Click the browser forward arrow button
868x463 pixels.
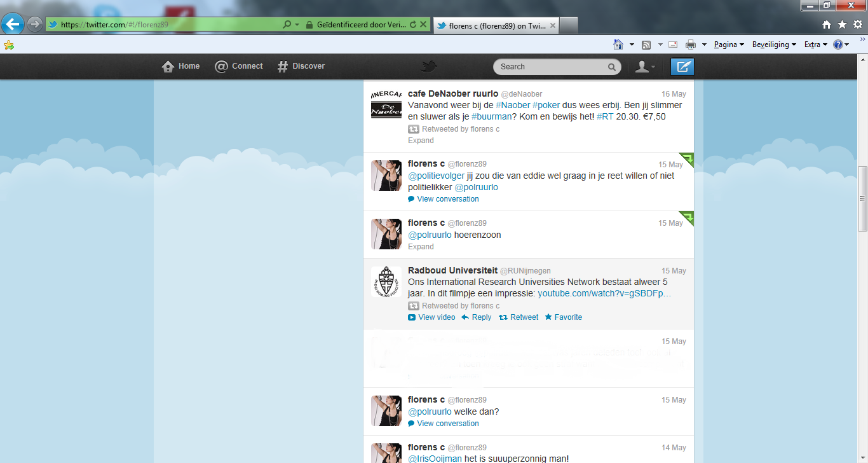pyautogui.click(x=34, y=24)
